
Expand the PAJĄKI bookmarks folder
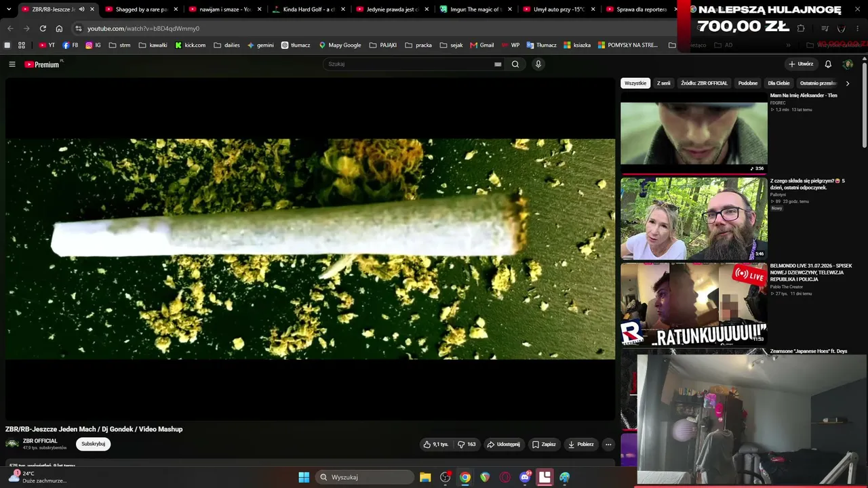tap(383, 45)
